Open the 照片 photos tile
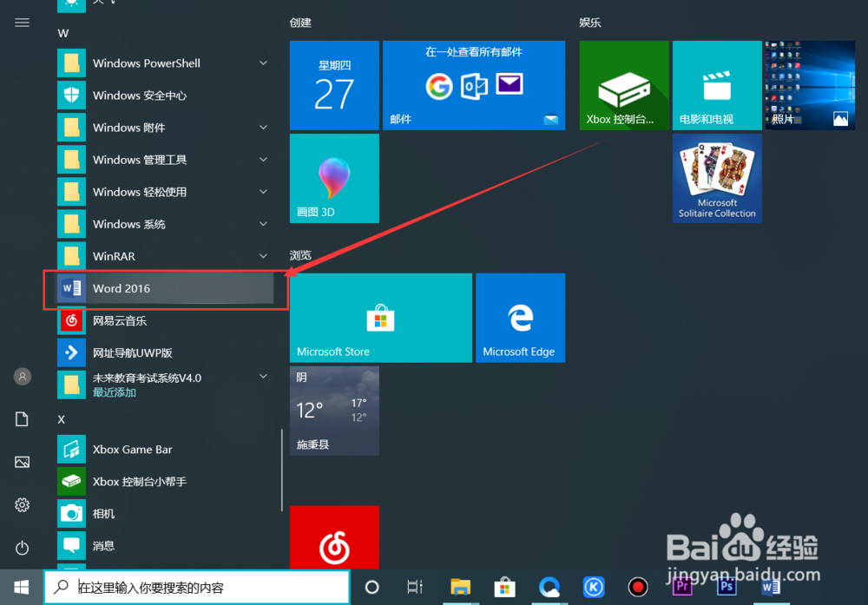The image size is (868, 605). pyautogui.click(x=810, y=85)
